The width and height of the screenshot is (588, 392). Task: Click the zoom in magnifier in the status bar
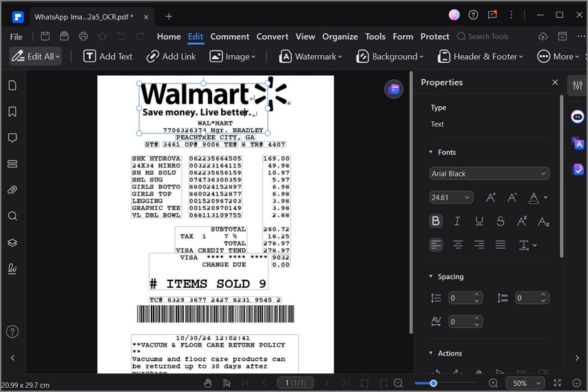(x=494, y=383)
